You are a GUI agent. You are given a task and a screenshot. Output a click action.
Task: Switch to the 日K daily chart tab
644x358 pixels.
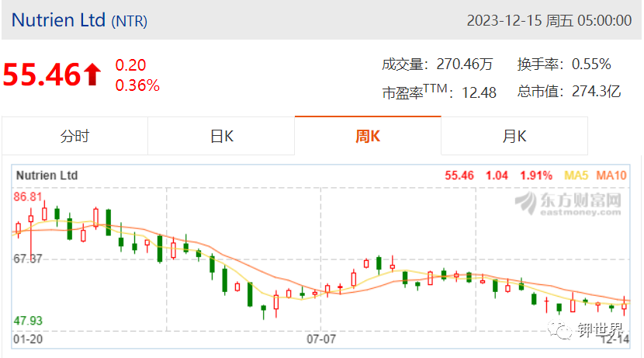[221, 136]
